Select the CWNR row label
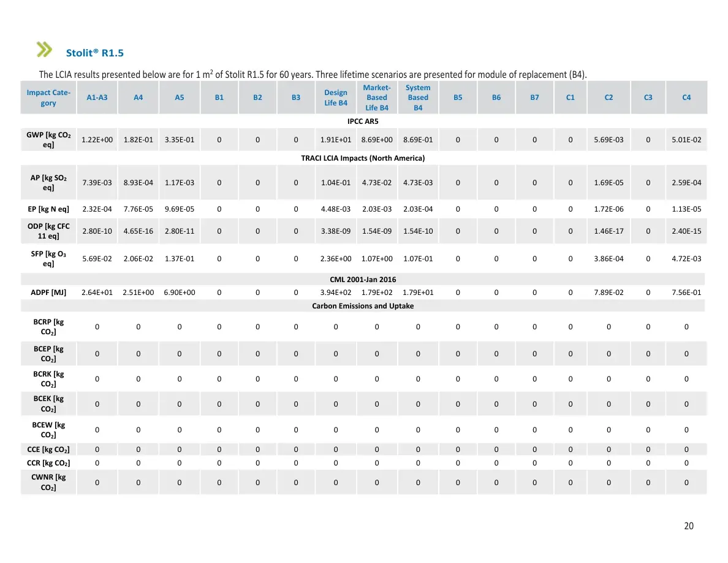 [48, 482]
